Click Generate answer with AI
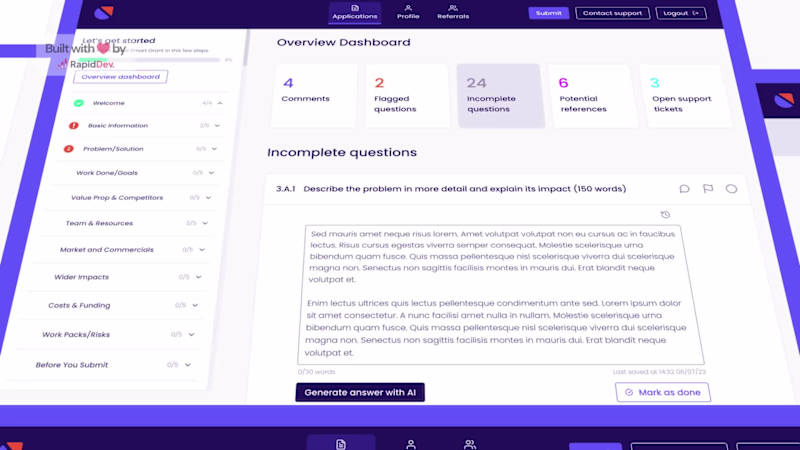Screen dimensions: 800x450 click(x=360, y=392)
